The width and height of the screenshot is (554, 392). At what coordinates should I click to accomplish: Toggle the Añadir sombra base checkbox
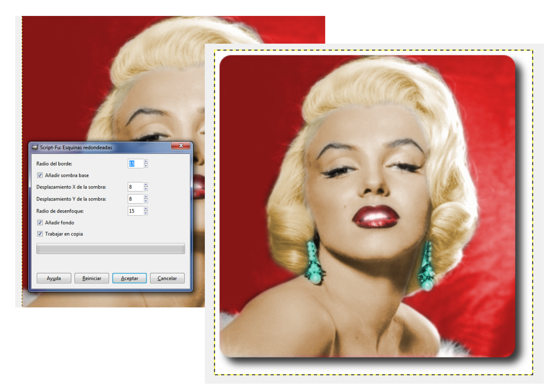[40, 175]
